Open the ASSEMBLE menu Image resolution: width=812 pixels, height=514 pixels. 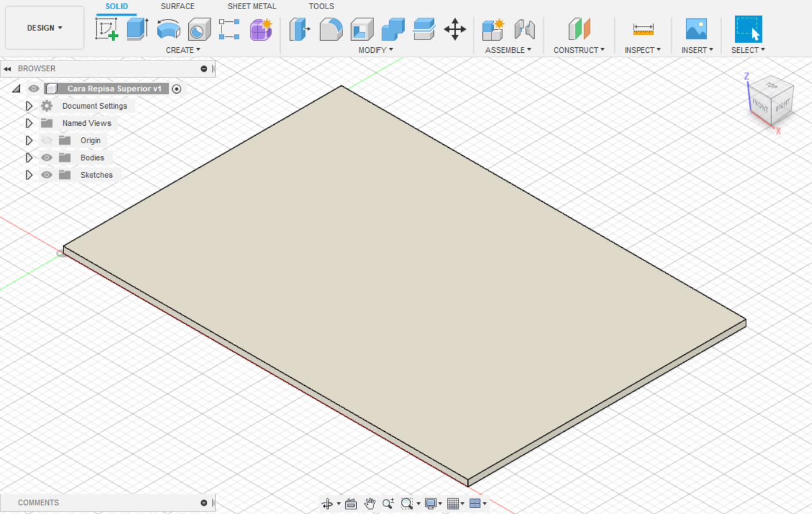tap(508, 50)
